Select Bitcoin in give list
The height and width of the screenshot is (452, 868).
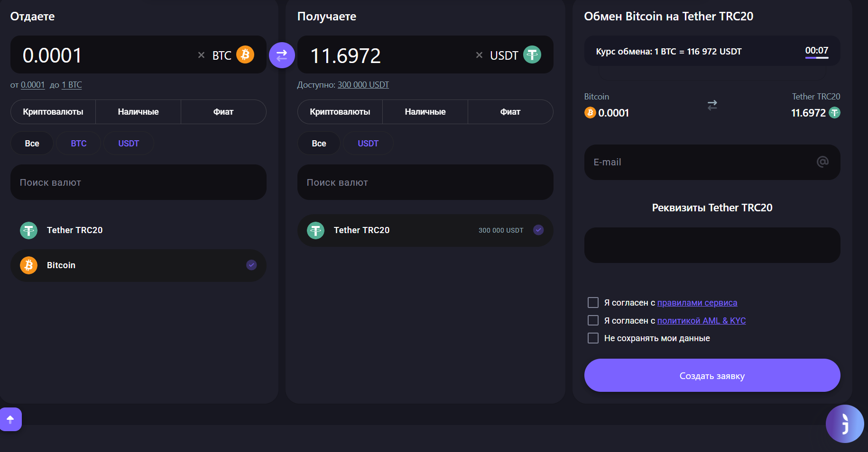[139, 265]
